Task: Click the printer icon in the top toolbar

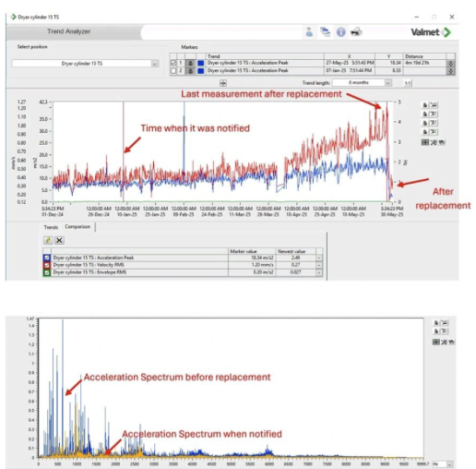Action: tap(356, 32)
